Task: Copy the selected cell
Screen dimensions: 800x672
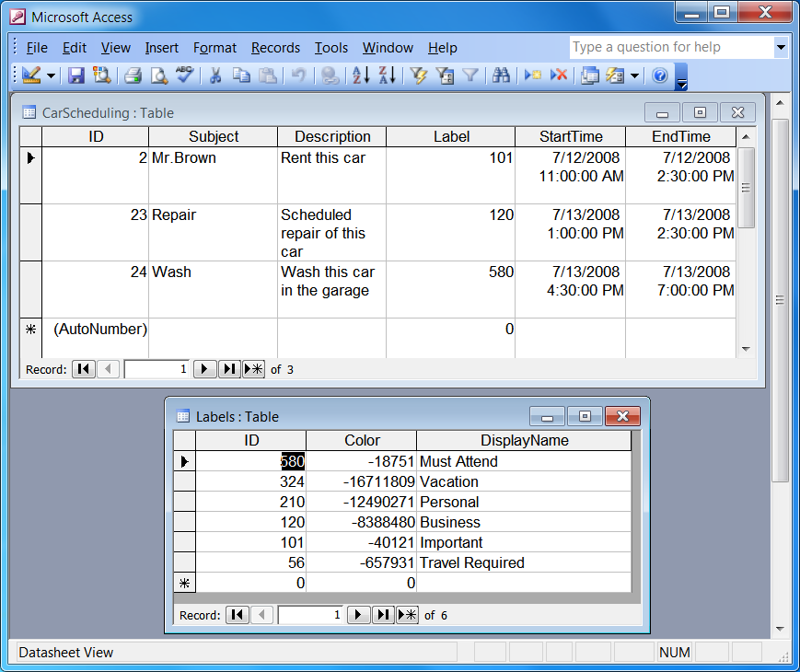Action: (x=241, y=75)
